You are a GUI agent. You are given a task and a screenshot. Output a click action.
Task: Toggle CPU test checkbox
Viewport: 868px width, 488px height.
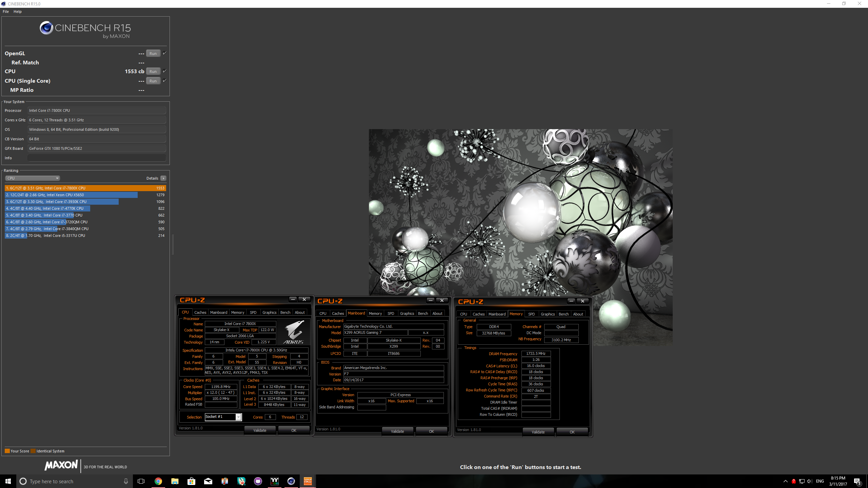pos(164,71)
